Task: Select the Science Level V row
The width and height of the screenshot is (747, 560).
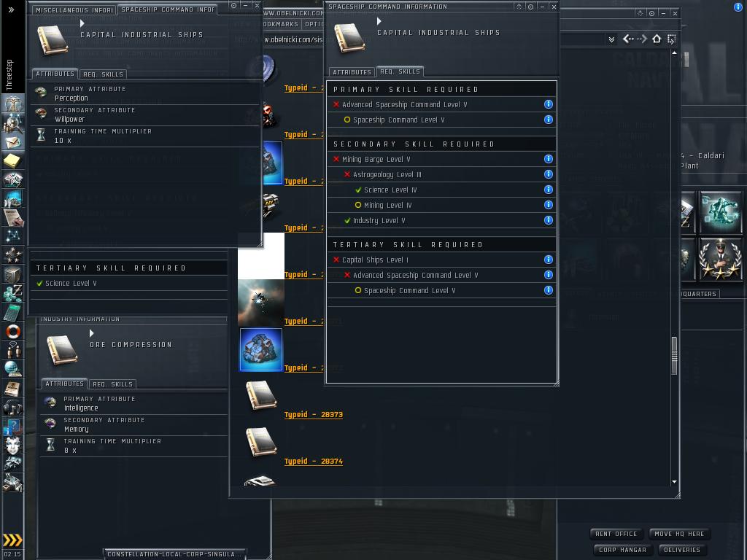Action: pos(128,284)
